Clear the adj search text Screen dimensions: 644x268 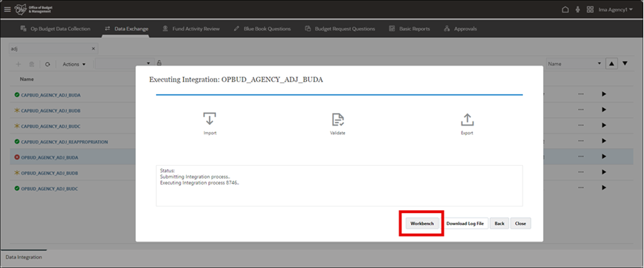pyautogui.click(x=93, y=49)
